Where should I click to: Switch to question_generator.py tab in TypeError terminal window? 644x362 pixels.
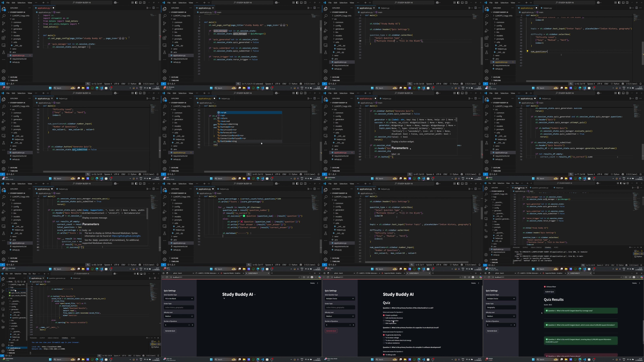pos(540,188)
